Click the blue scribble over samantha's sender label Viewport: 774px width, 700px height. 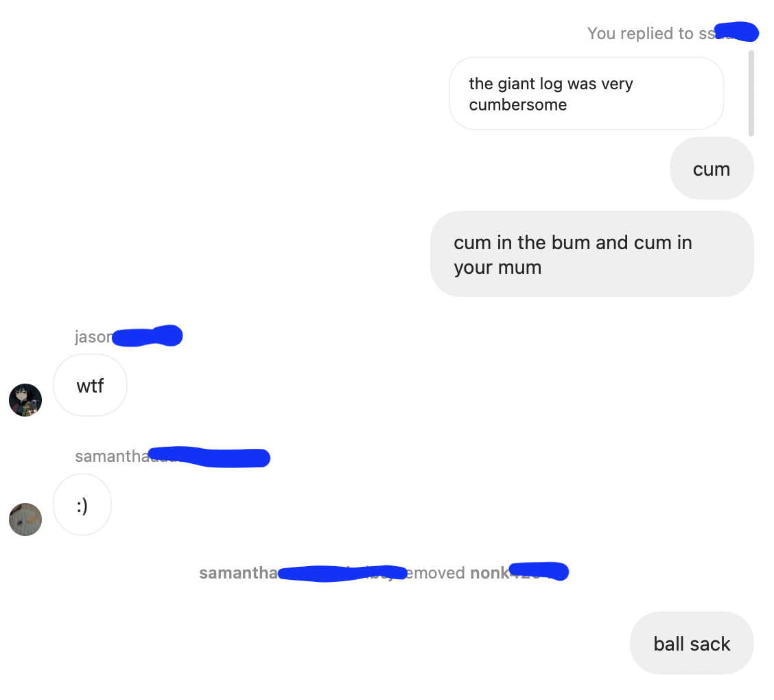(209, 456)
